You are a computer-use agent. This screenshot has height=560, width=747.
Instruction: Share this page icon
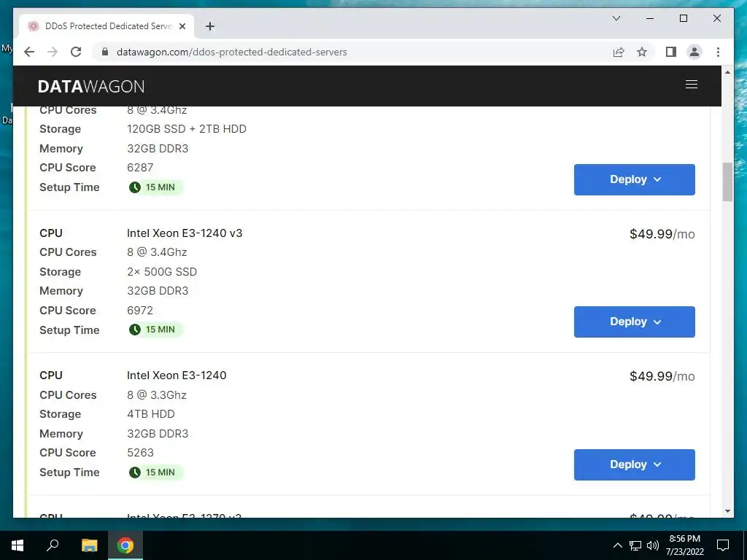click(x=619, y=52)
